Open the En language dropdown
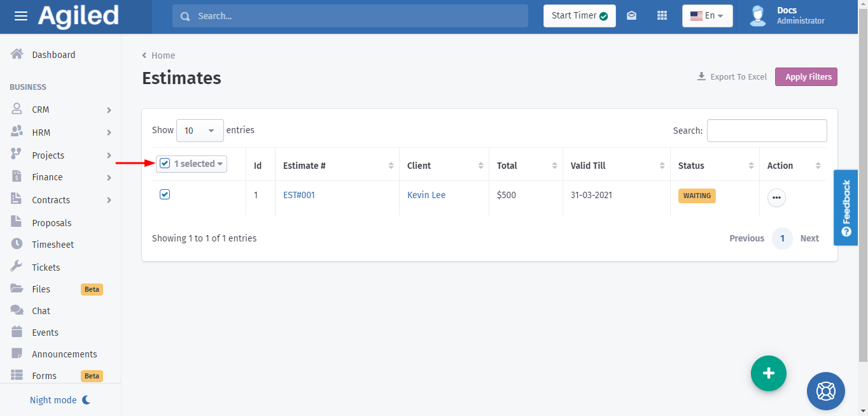This screenshot has height=416, width=868. [707, 16]
